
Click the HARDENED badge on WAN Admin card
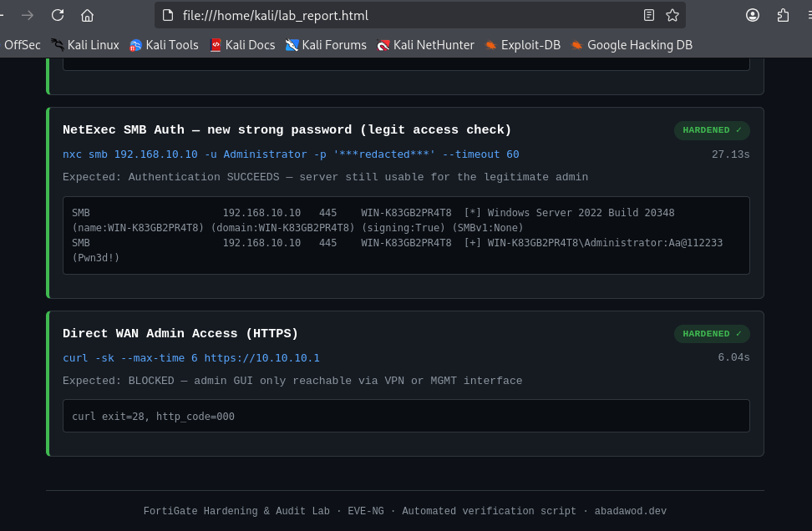pos(712,334)
